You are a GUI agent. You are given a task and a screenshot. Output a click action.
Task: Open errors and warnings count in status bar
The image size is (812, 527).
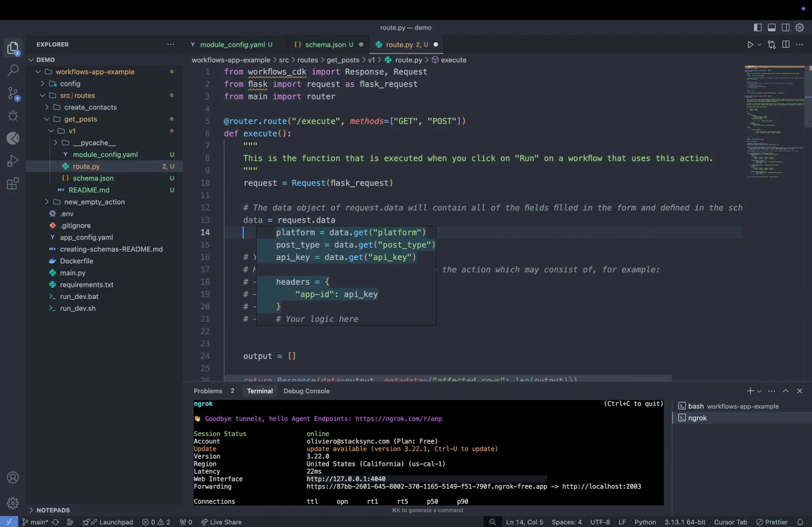pyautogui.click(x=156, y=522)
